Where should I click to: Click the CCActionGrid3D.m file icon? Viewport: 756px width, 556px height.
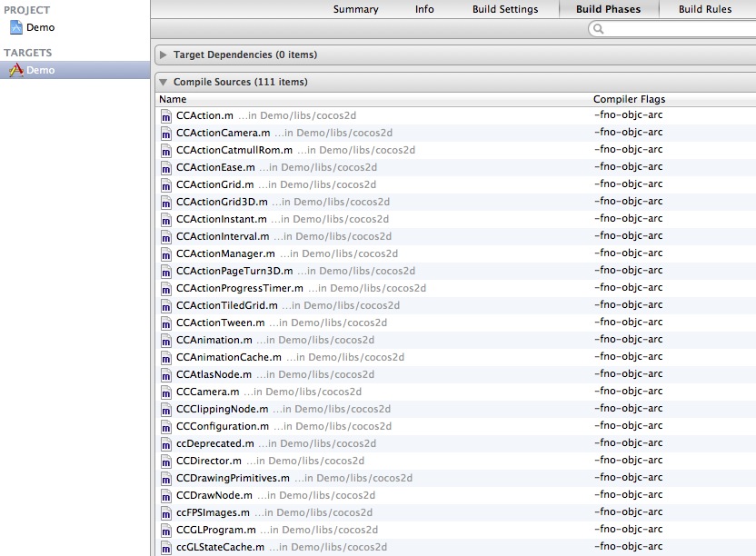point(166,203)
